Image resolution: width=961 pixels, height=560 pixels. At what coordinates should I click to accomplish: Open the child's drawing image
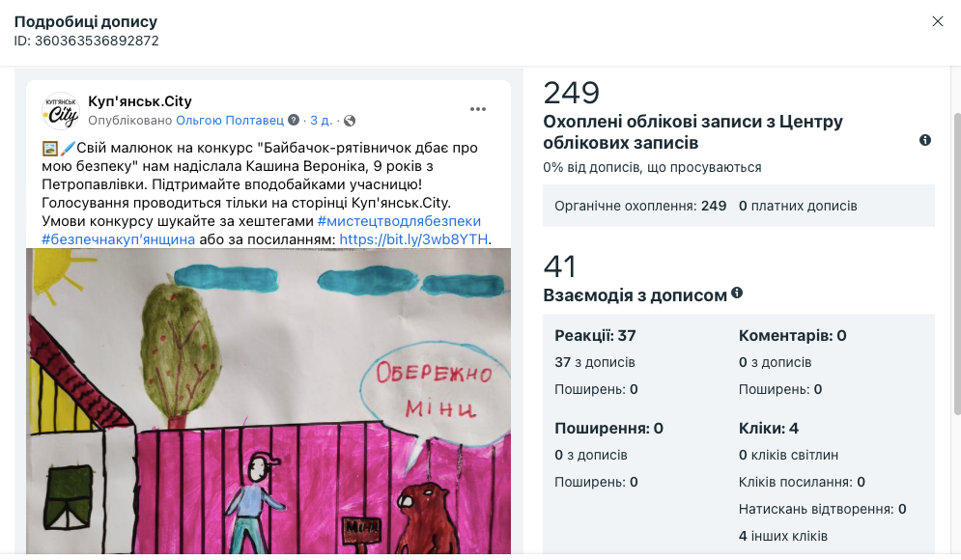tap(269, 402)
